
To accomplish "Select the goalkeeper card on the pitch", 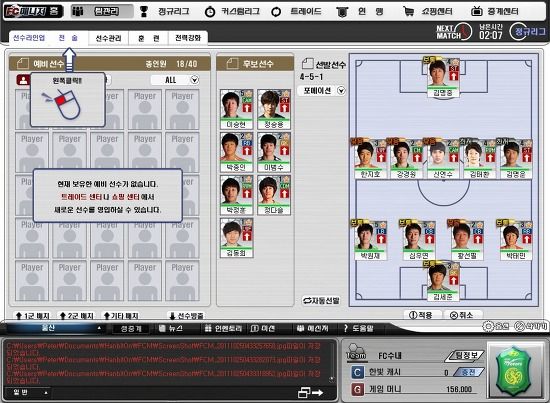I will coord(442,282).
